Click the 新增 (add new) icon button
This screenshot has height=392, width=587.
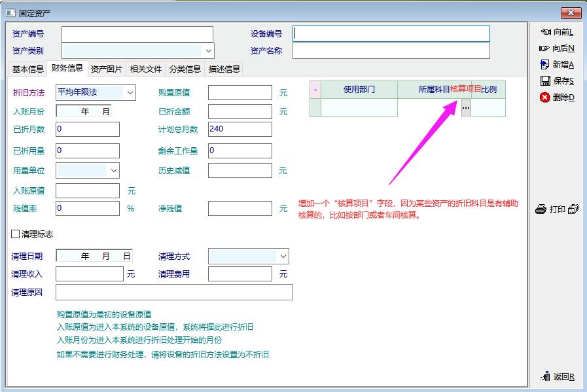556,65
